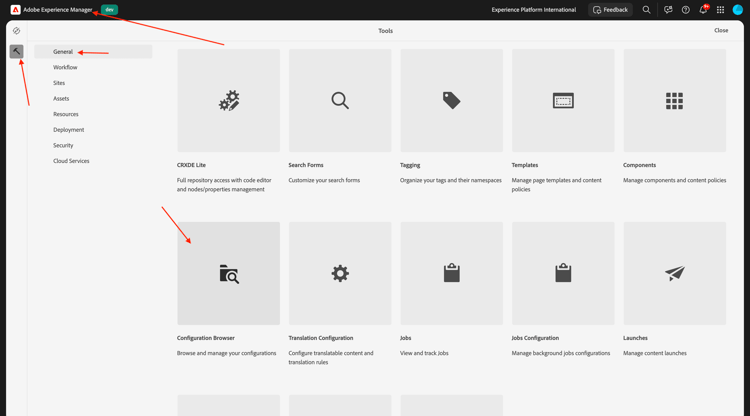Close the Tools panel
This screenshot has width=750, height=416.
pyautogui.click(x=721, y=30)
